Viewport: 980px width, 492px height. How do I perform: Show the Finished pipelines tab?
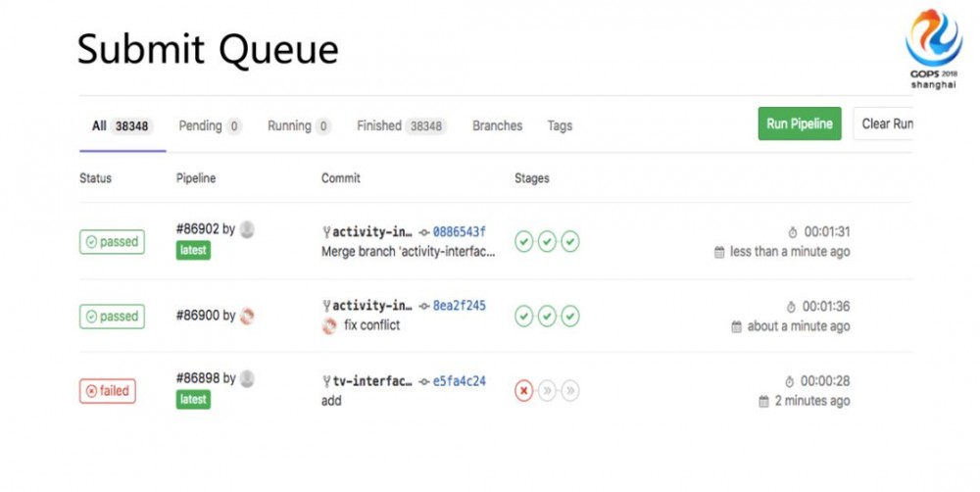pyautogui.click(x=401, y=126)
